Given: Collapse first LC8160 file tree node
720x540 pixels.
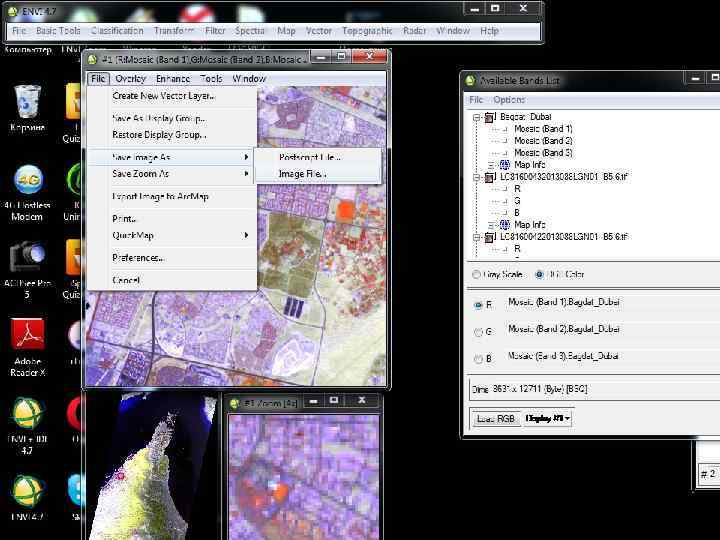Looking at the screenshot, I should click(x=477, y=177).
